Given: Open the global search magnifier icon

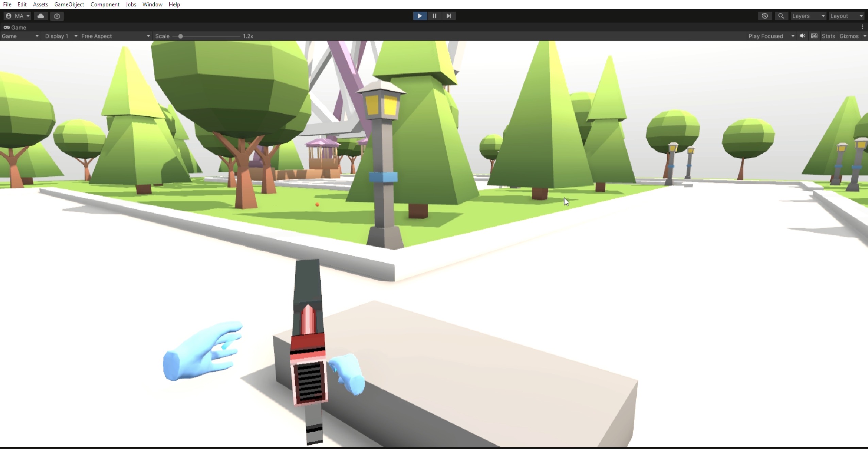Looking at the screenshot, I should coord(781,16).
